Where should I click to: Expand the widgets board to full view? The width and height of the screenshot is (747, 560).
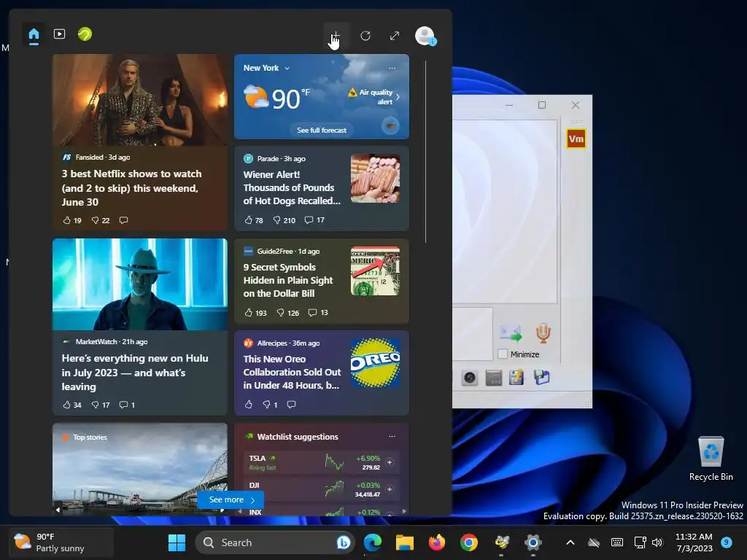(395, 36)
